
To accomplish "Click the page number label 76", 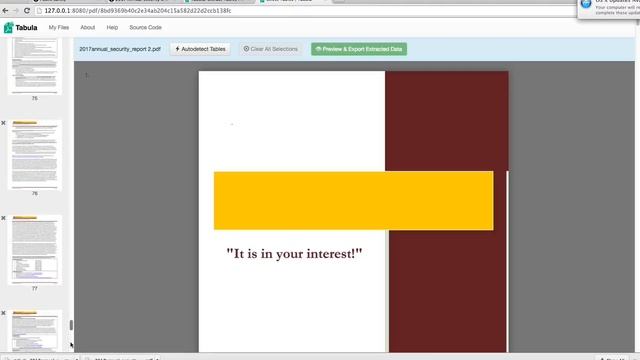I will coord(35,193).
